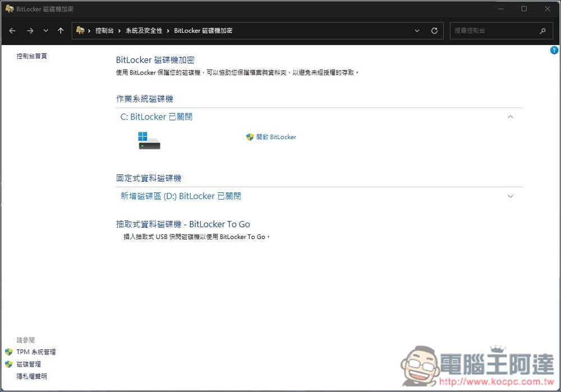Click the back navigation arrow

point(12,31)
